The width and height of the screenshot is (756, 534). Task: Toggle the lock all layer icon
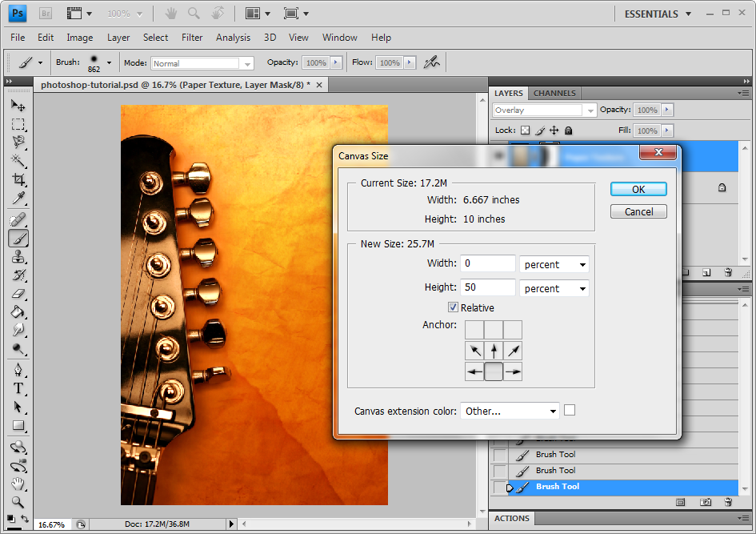(x=568, y=130)
